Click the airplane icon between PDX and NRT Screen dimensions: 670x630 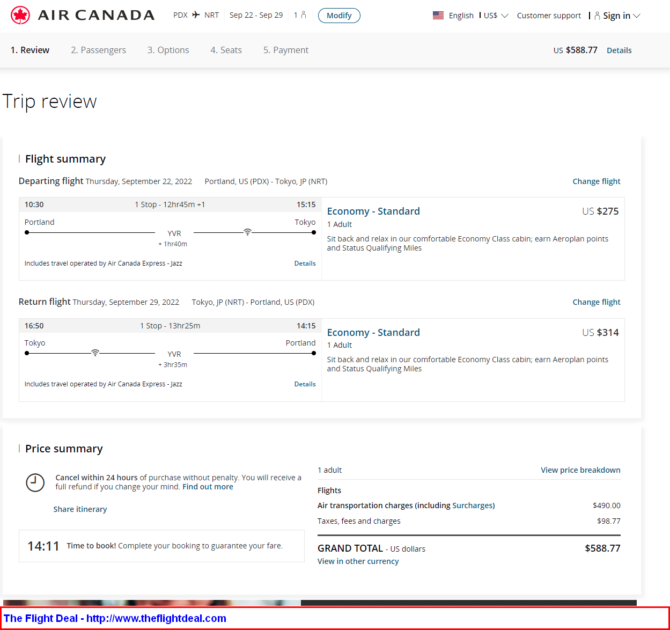[196, 15]
